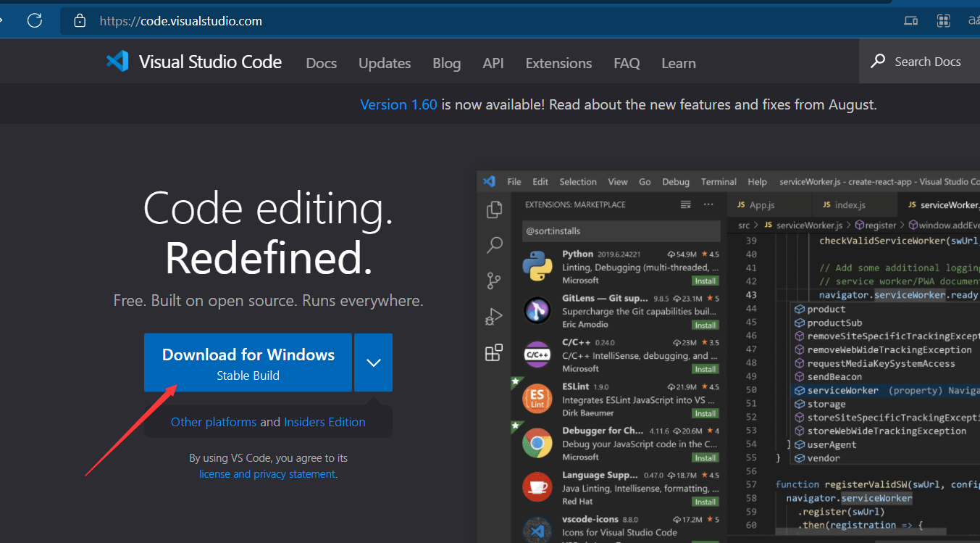Viewport: 980px width, 543px height.
Task: Open the FAQ nav item
Action: [x=627, y=63]
